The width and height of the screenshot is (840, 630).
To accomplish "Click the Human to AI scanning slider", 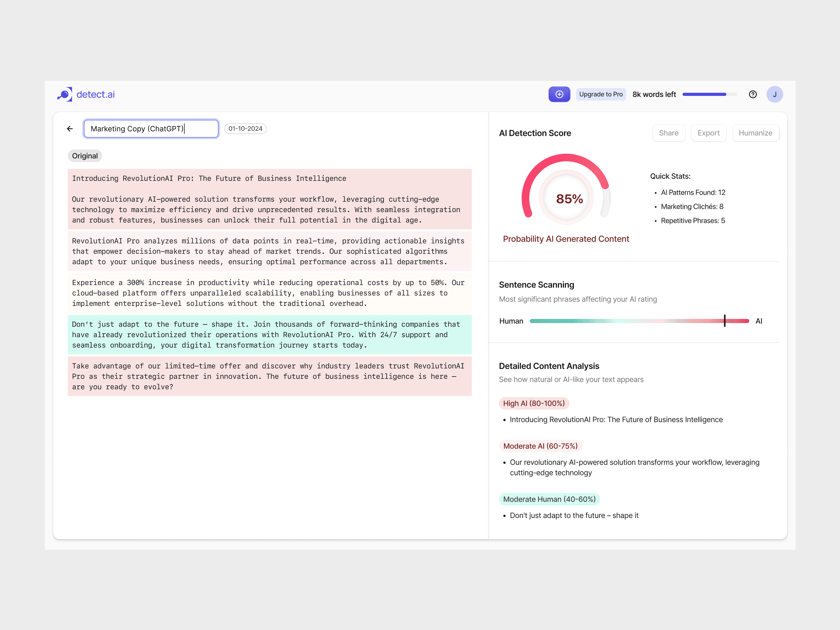I will pyautogui.click(x=639, y=321).
